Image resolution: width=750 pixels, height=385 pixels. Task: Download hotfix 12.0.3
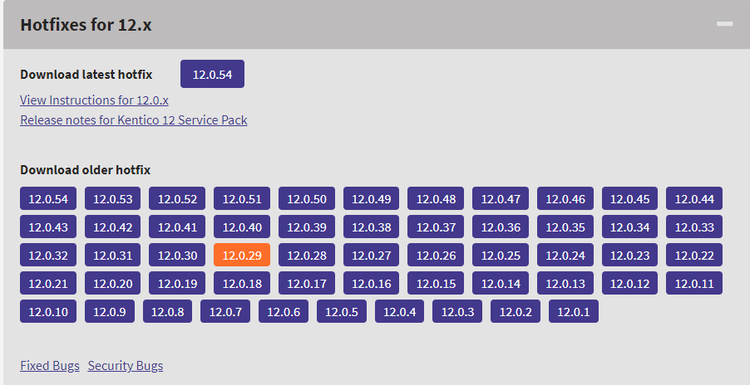(457, 311)
